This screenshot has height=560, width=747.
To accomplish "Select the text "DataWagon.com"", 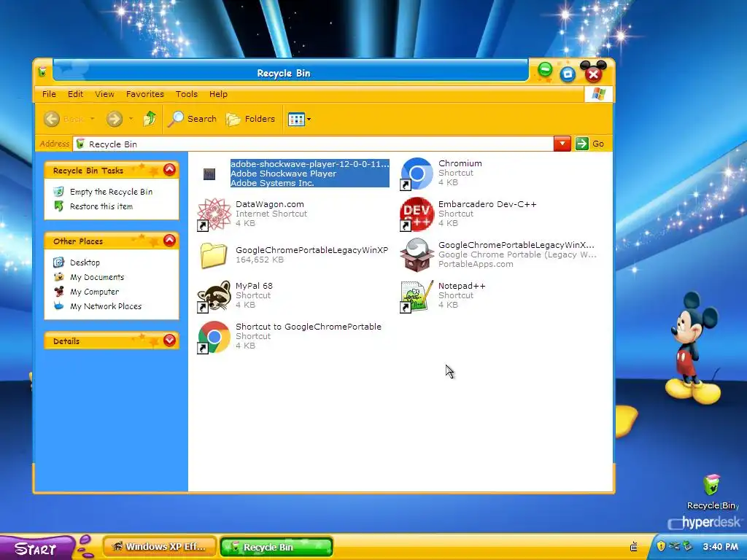I will (x=270, y=204).
